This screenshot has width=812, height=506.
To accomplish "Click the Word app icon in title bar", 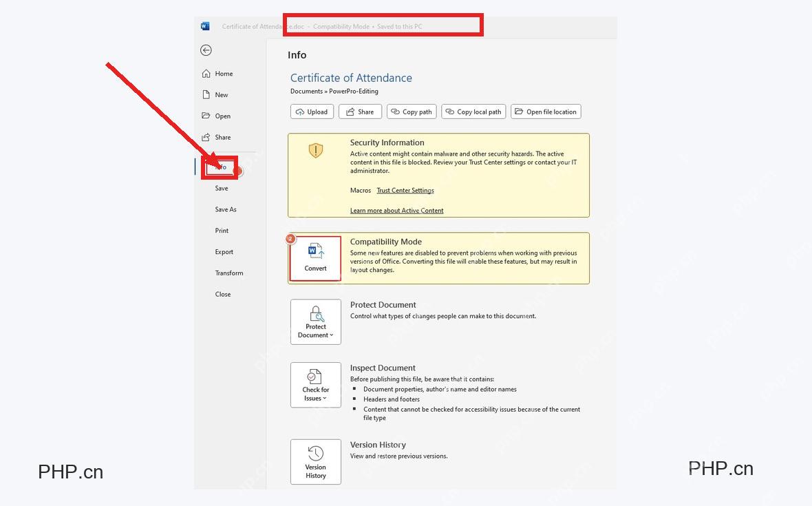I will (x=205, y=26).
